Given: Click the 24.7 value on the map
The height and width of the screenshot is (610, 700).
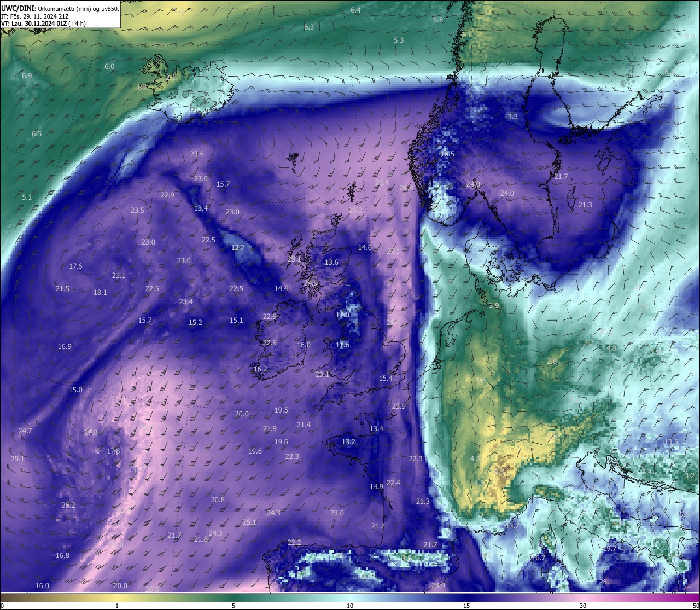Looking at the screenshot, I should (25, 431).
